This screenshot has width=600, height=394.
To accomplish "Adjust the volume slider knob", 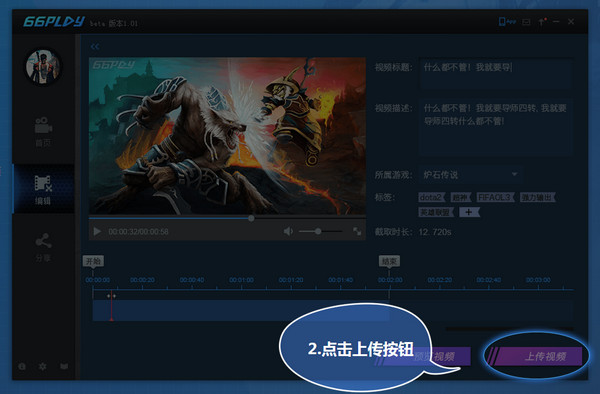I will tap(318, 231).
